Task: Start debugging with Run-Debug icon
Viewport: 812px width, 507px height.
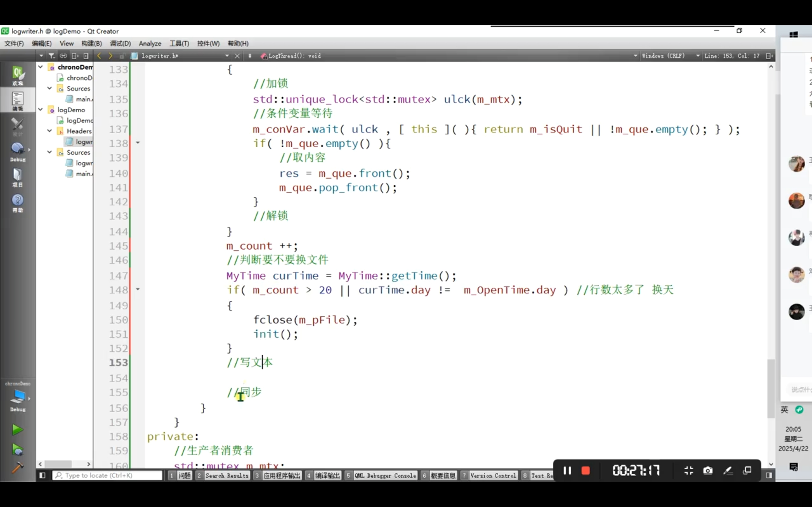Action: point(17,449)
